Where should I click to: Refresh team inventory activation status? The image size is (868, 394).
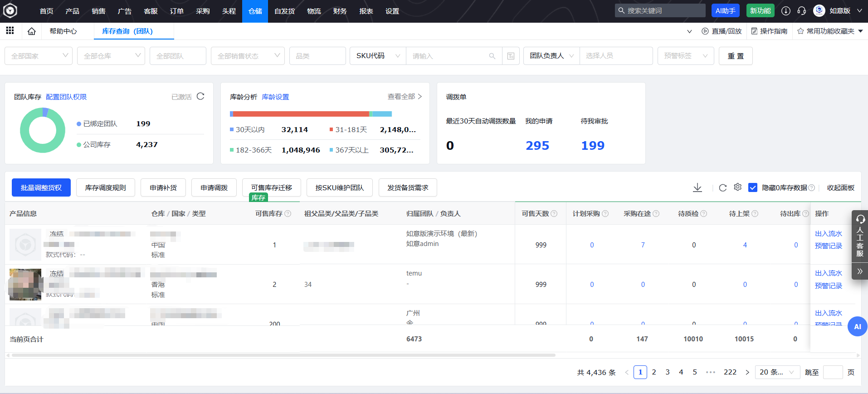(200, 96)
